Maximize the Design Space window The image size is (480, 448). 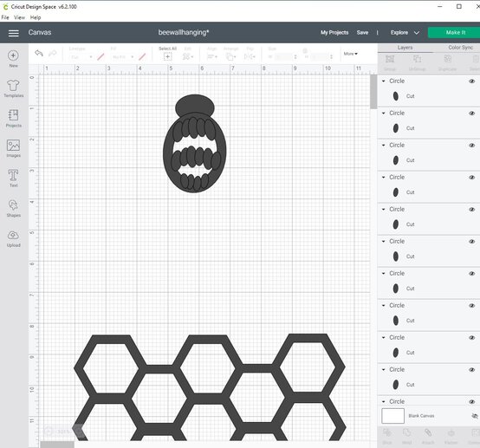[459, 6]
